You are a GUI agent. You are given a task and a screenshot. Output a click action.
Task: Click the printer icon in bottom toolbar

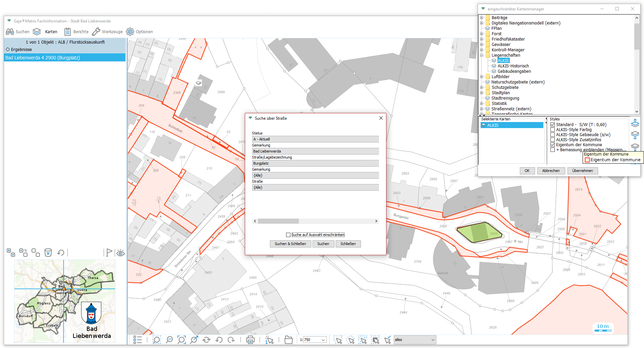coord(250,340)
